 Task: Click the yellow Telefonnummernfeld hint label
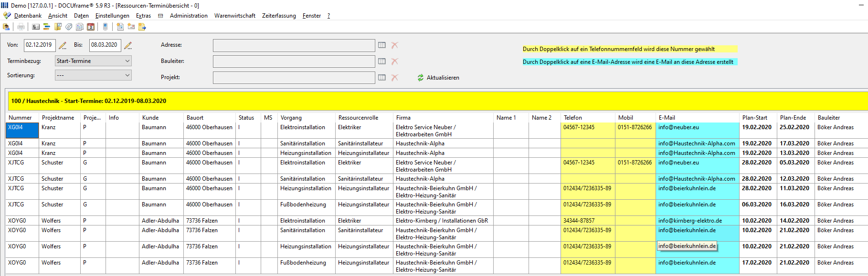630,49
